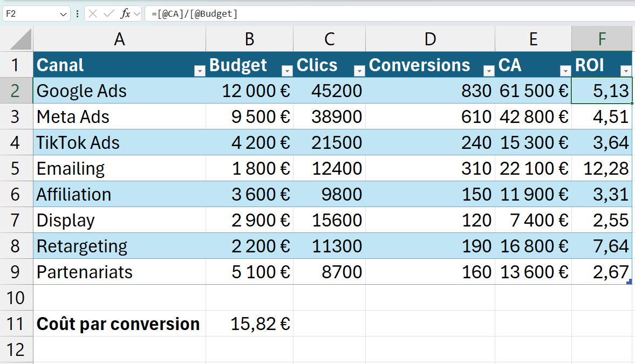Select the Canal header cell
The height and width of the screenshot is (364, 635).
[119, 65]
